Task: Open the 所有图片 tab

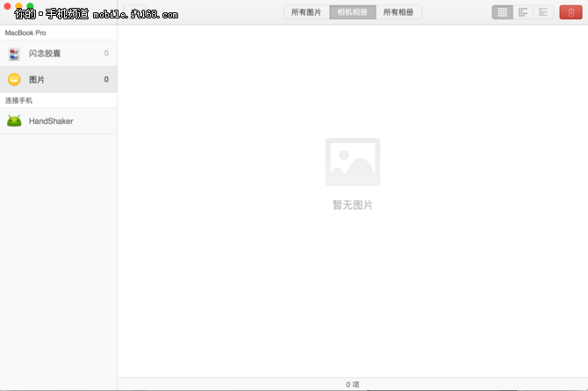Action: tap(306, 12)
